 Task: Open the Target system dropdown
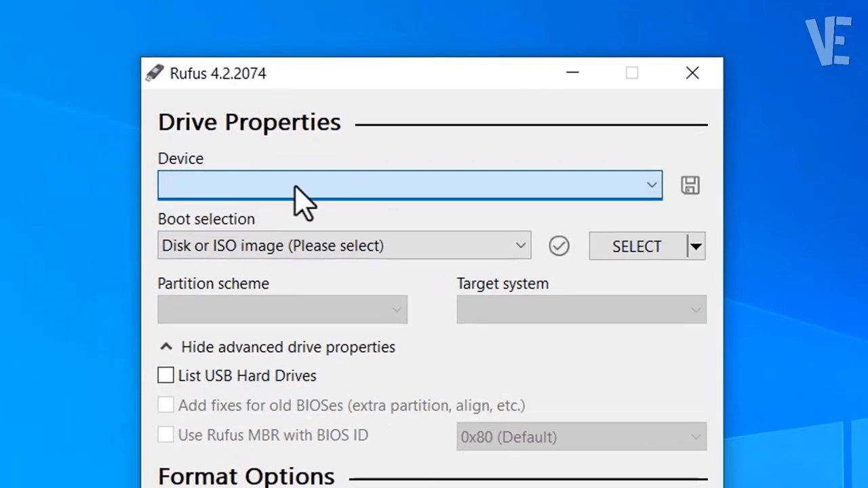coord(581,310)
